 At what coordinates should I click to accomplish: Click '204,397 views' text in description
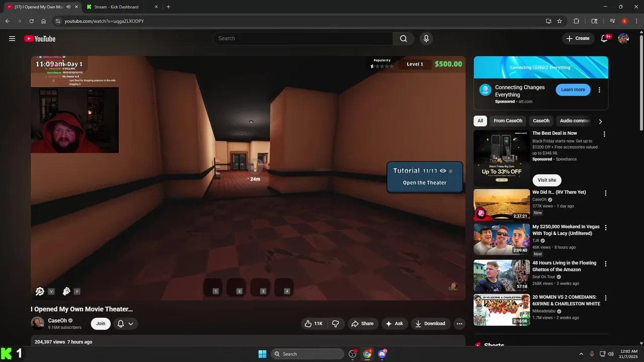[x=50, y=342]
